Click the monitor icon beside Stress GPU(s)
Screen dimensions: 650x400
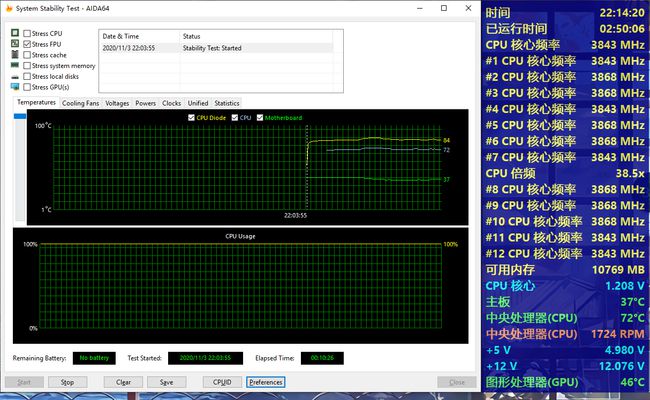click(x=15, y=87)
